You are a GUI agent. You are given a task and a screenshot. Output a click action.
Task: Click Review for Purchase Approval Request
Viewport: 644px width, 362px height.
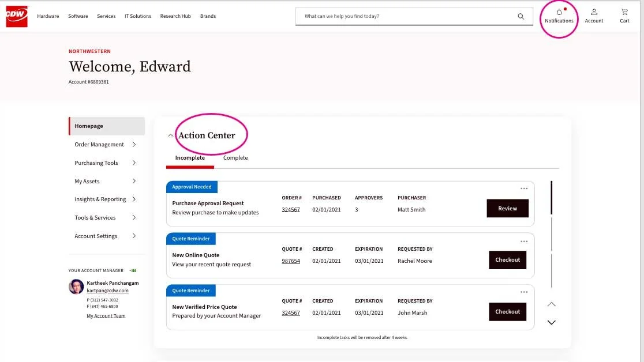(508, 209)
